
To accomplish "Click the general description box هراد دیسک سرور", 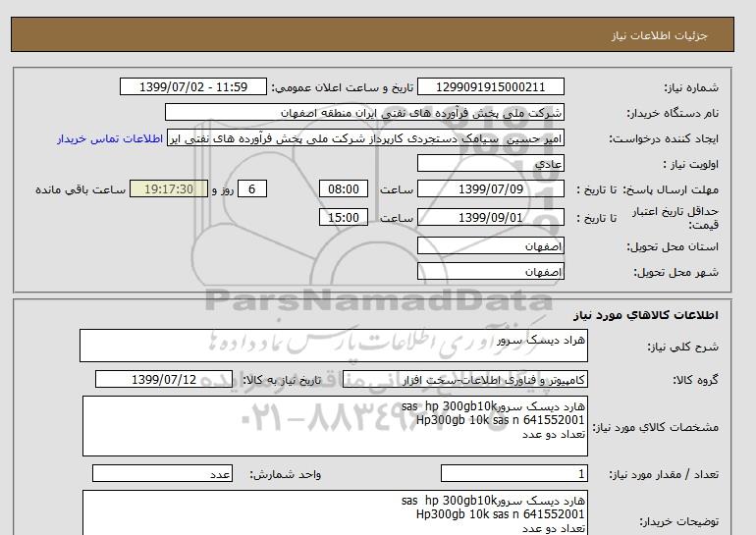I will [x=334, y=346].
